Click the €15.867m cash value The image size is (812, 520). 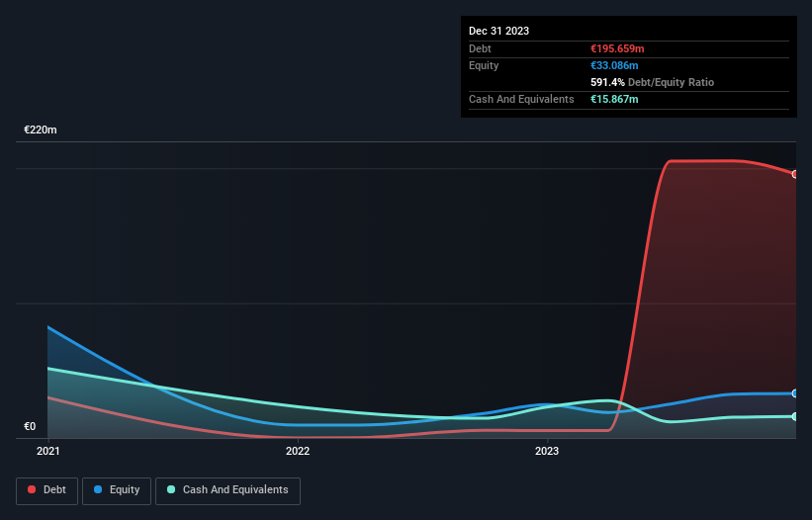click(x=614, y=99)
